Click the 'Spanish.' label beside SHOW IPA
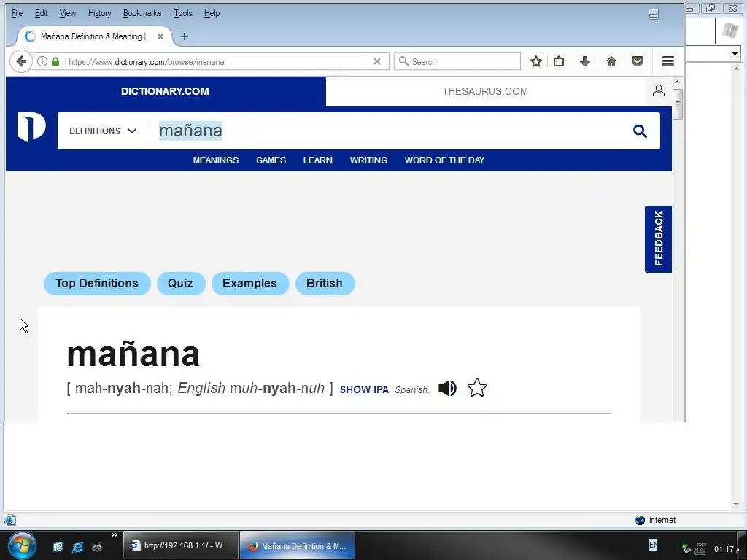The height and width of the screenshot is (560, 747). (x=412, y=390)
